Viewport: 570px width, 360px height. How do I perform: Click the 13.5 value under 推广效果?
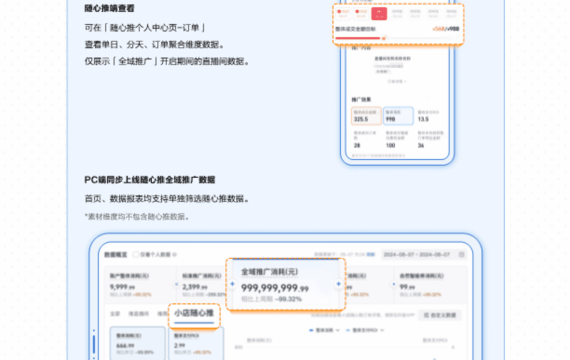[423, 119]
